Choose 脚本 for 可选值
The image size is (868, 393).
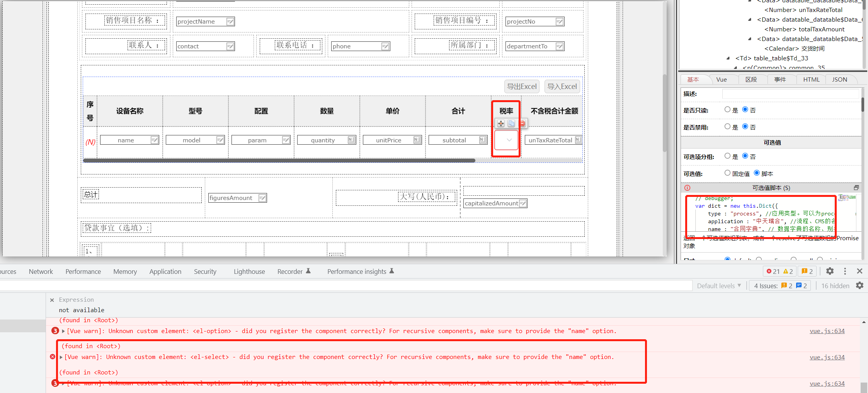[x=757, y=173]
